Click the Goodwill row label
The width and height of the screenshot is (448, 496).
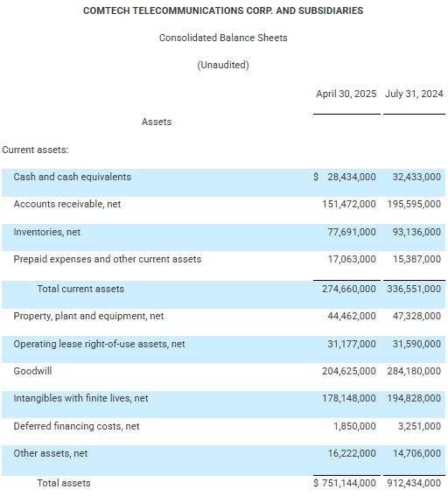coord(32,371)
